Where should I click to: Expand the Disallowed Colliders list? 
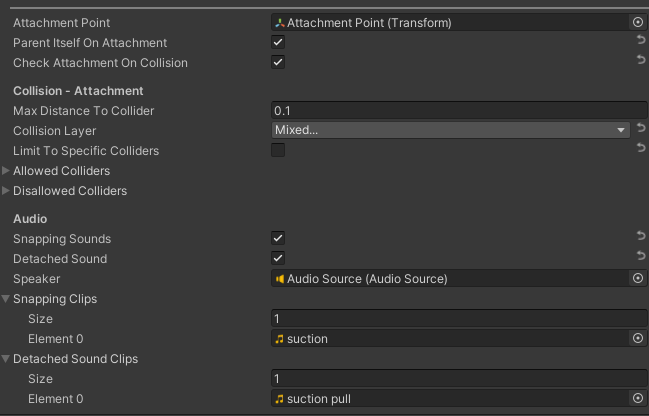coord(7,191)
